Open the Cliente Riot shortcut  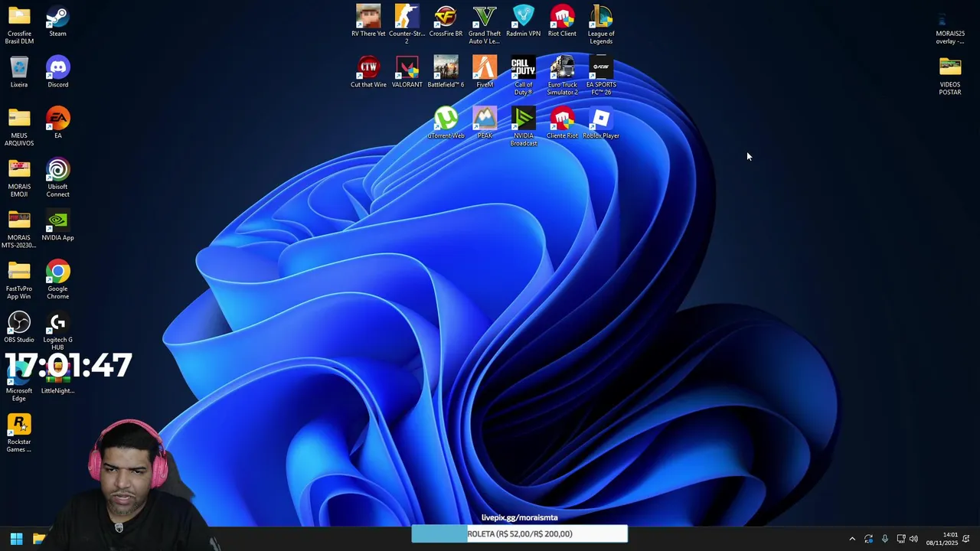tap(562, 122)
